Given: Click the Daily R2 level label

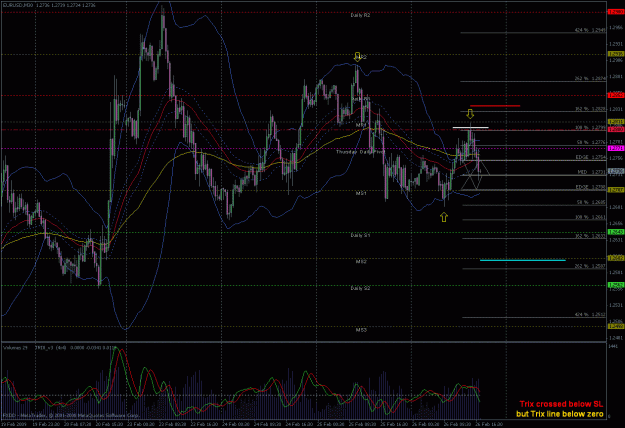Looking at the screenshot, I should 360,15.
